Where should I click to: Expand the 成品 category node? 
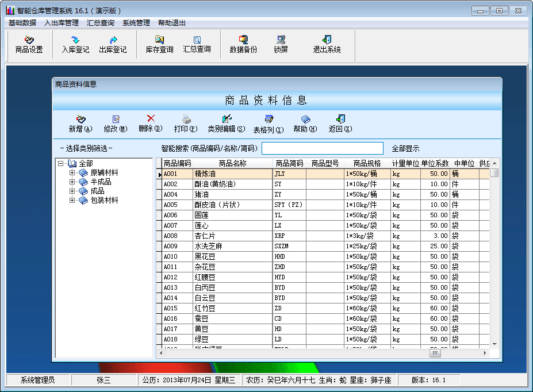pyautogui.click(x=72, y=191)
